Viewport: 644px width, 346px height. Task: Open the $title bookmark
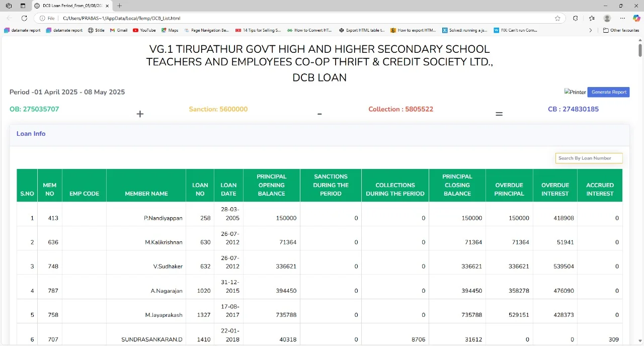point(96,30)
